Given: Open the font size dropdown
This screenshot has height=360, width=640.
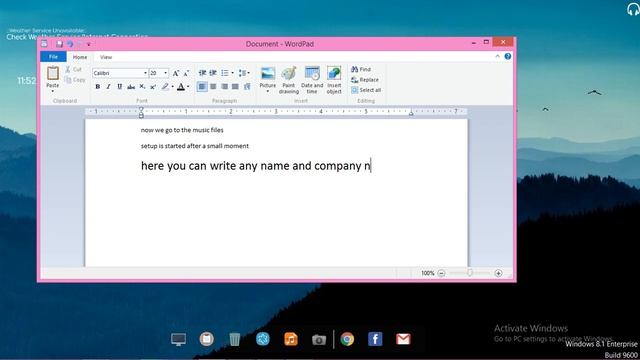Looking at the screenshot, I should 165,73.
